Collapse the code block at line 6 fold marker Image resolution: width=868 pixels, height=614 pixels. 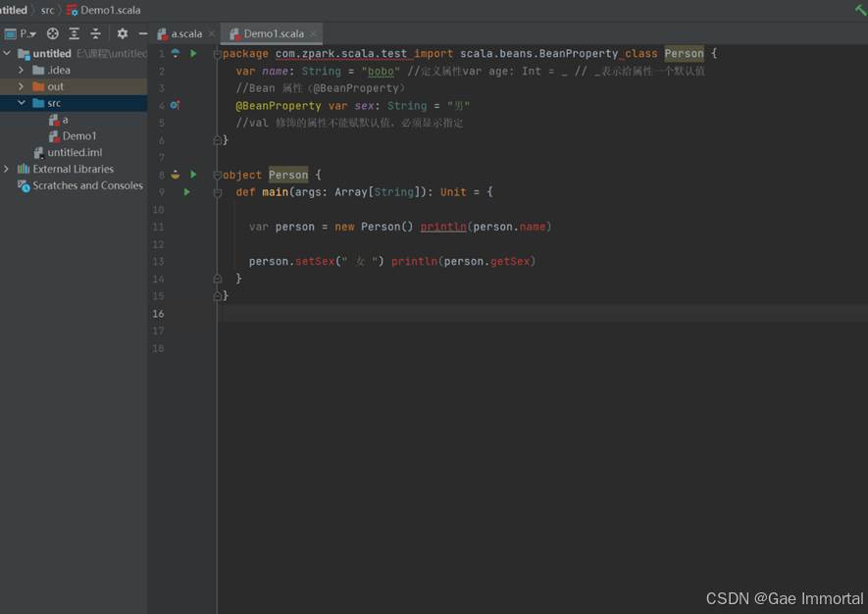point(218,140)
